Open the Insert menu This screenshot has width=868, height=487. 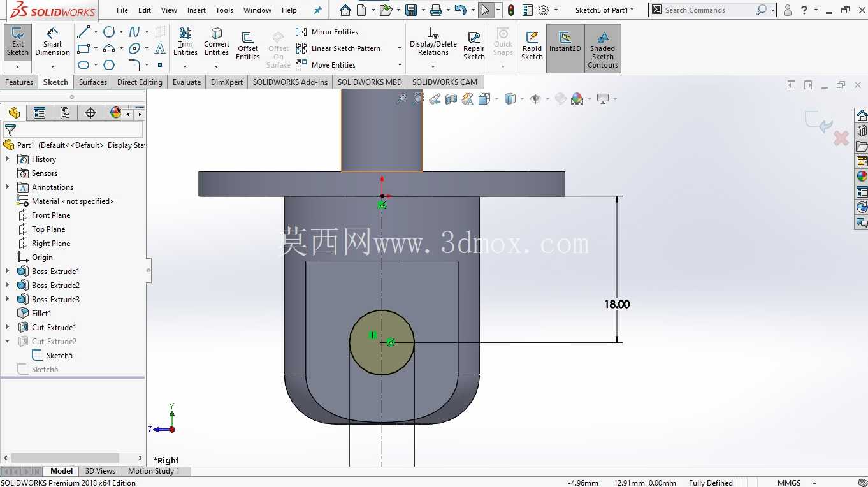point(196,10)
